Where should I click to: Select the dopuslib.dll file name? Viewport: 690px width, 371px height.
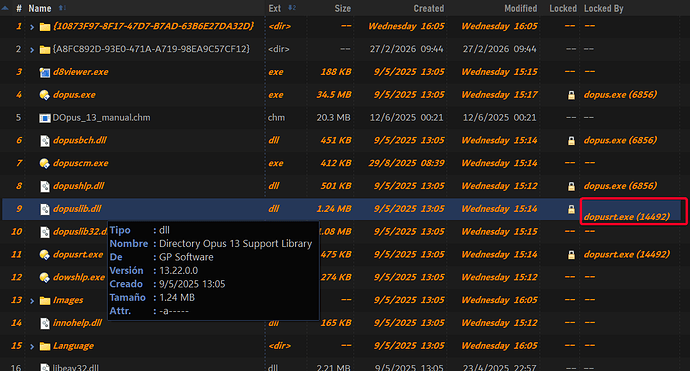pyautogui.click(x=77, y=209)
